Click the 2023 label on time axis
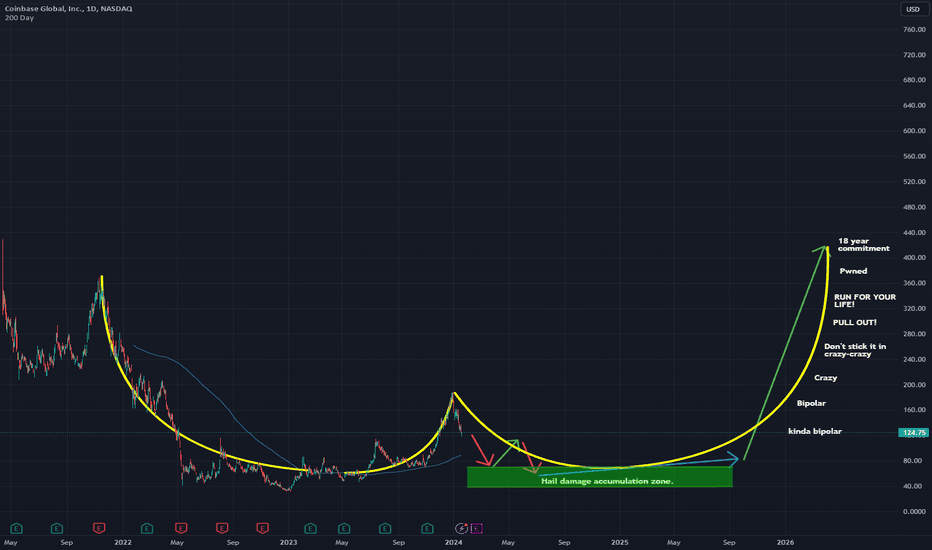 tap(288, 542)
